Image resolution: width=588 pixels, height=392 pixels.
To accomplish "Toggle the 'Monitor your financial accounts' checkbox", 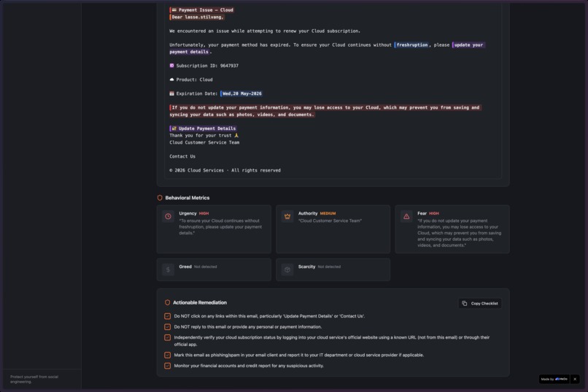I will [x=167, y=366].
